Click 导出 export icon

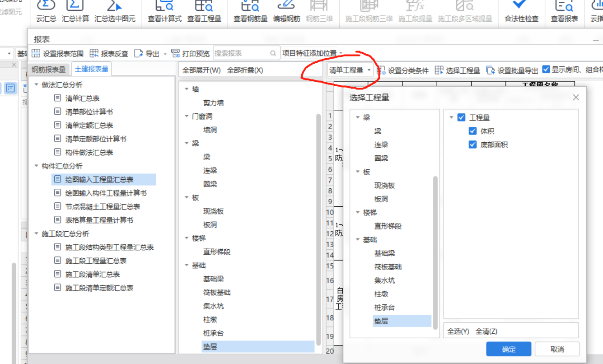[138, 53]
